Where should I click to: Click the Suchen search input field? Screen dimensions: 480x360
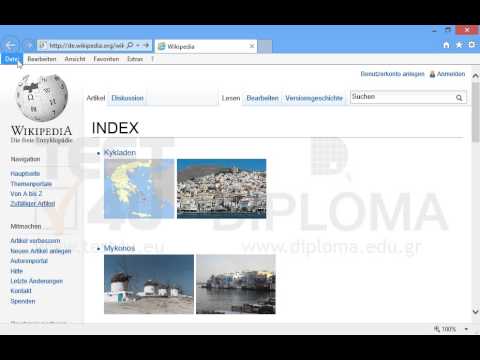tap(403, 97)
